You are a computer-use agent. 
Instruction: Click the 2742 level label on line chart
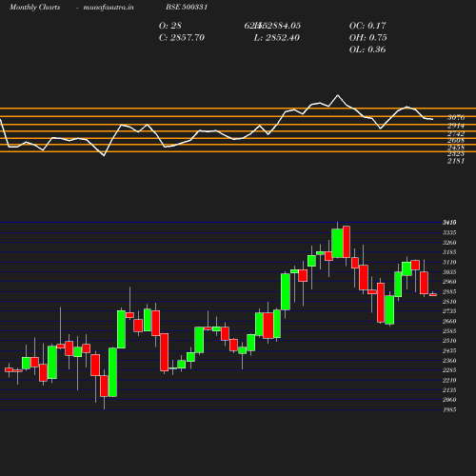click(x=456, y=133)
